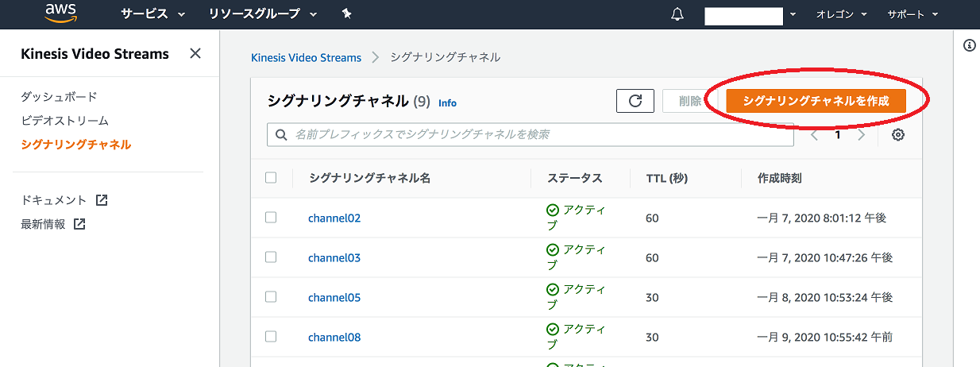Click the シグナリングチャネル名 column header
The width and height of the screenshot is (980, 367).
[369, 178]
